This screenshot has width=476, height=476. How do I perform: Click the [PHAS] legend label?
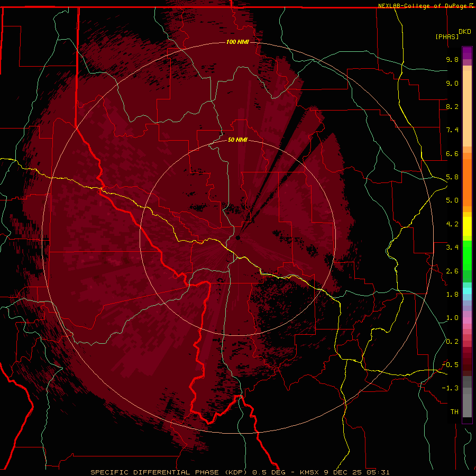[x=447, y=36]
